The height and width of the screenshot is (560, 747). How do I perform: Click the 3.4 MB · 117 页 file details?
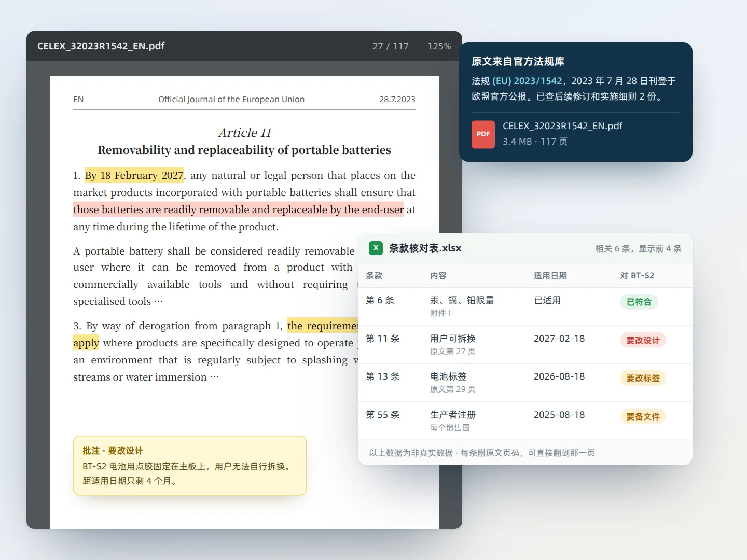pos(535,142)
